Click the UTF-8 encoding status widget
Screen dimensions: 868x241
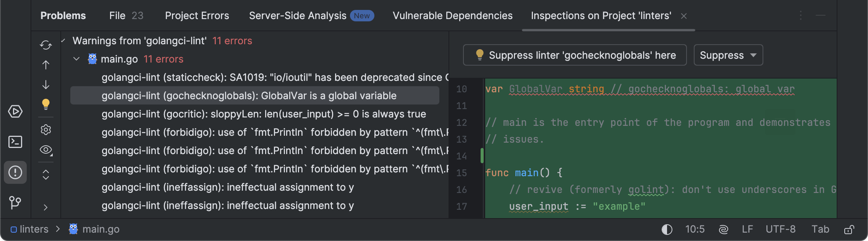click(780, 229)
